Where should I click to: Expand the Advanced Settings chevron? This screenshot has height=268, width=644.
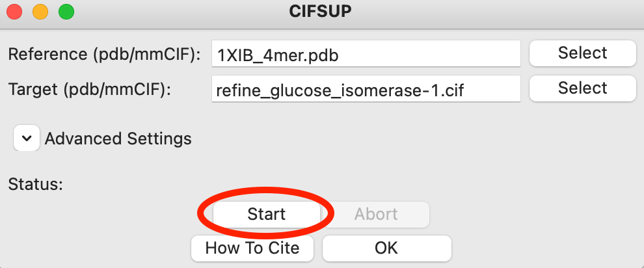27,139
